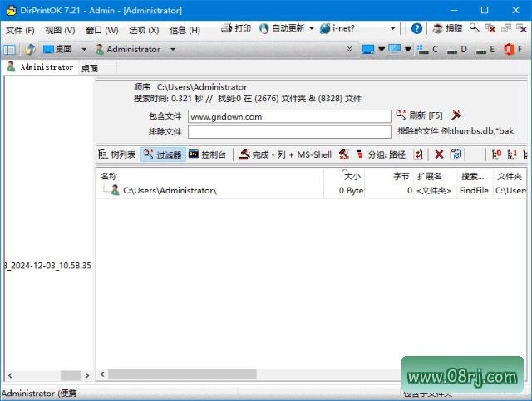
Task: Click the tree level 1 icon
Action: coord(512,154)
